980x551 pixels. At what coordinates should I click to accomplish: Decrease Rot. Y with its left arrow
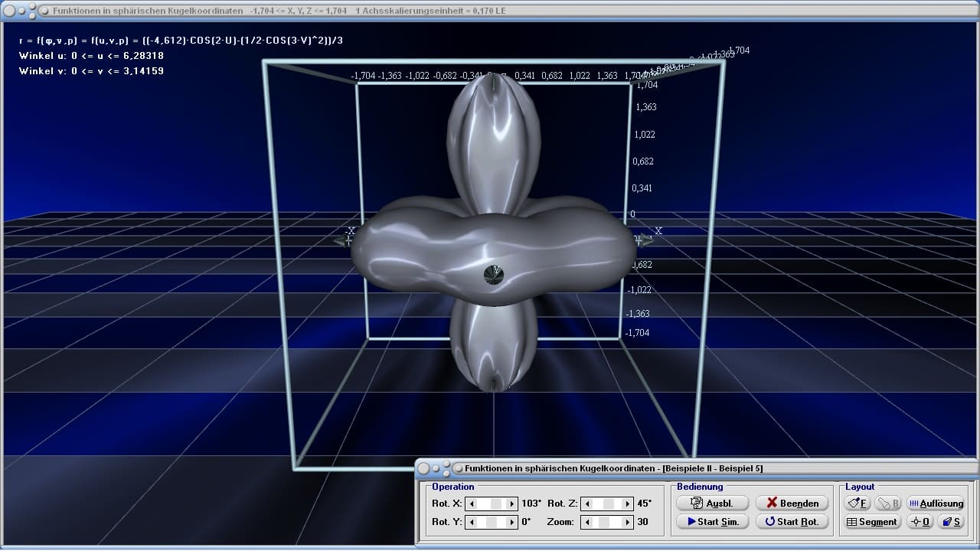tap(471, 522)
